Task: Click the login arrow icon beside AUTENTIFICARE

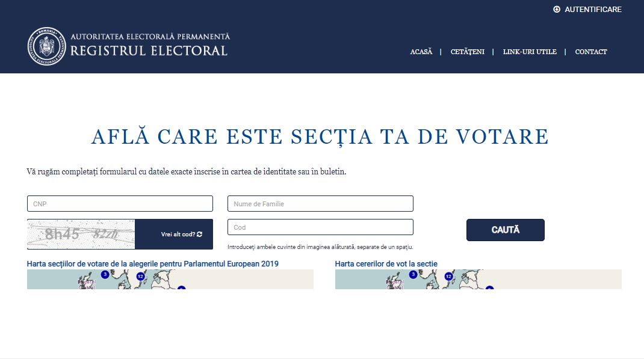Action: (x=557, y=10)
